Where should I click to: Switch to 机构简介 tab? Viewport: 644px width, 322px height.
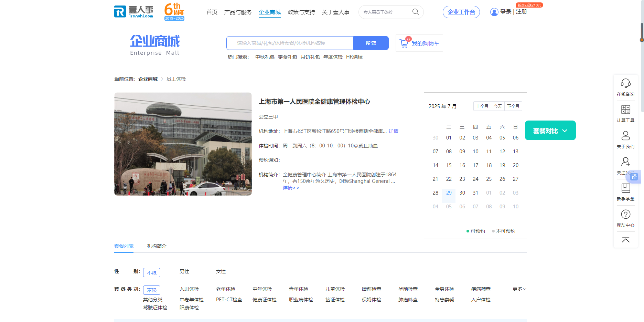pos(157,246)
